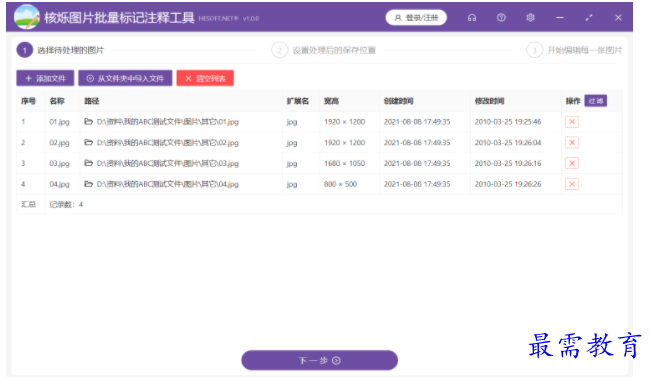This screenshot has width=650, height=377.
Task: Remove row 01.jpg with its red X icon
Action: 572,122
